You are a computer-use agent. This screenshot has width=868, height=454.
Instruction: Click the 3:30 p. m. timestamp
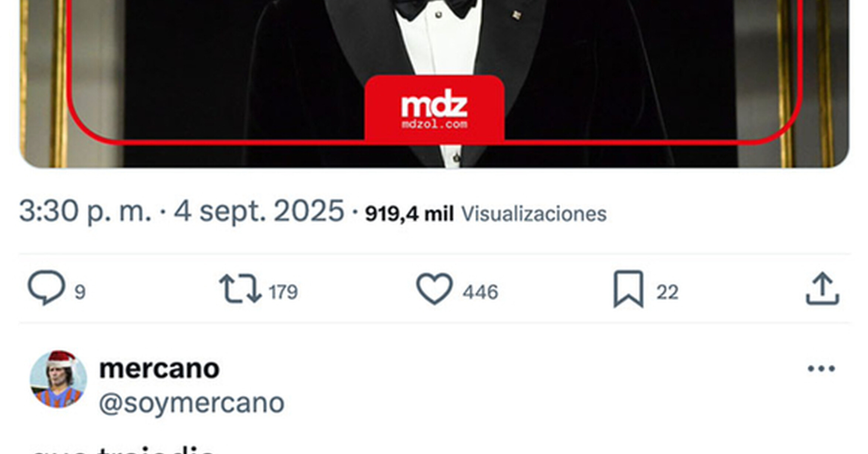[85, 211]
